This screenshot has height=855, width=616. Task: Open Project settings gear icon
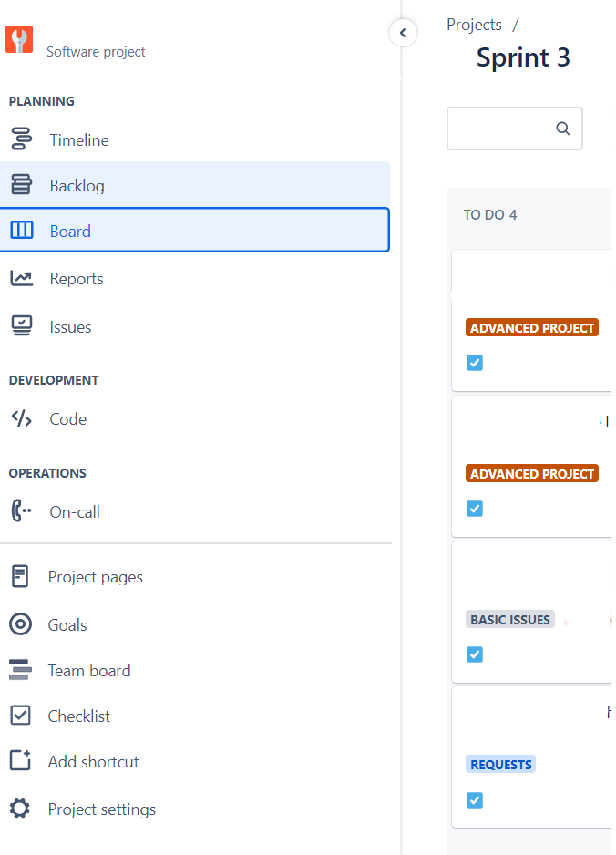[x=22, y=809]
